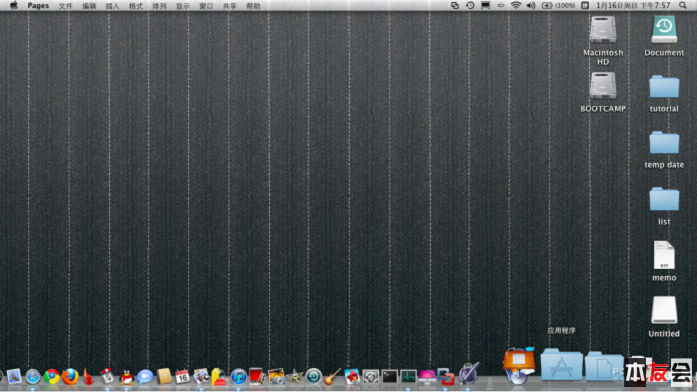Screen dimensions: 697x392
Task: Open the 帮助 menu
Action: [253, 6]
